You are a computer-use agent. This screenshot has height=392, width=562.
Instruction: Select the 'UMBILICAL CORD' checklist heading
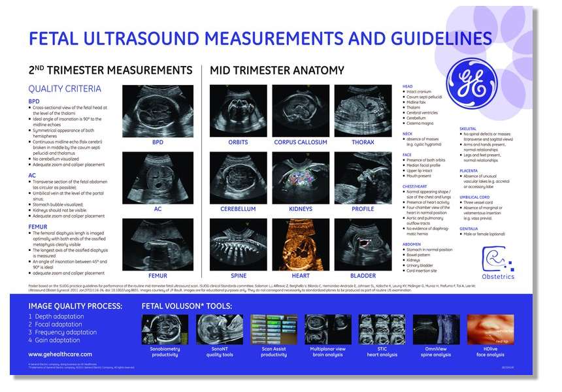coord(474,197)
